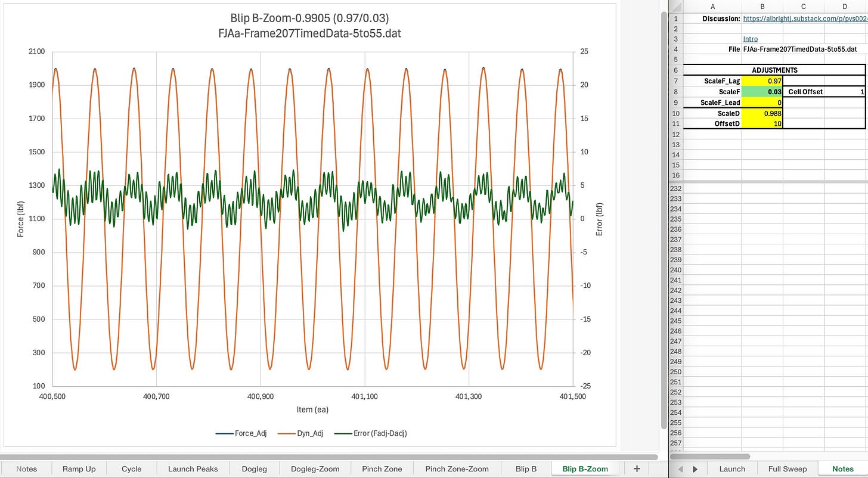
Task: Switch to the Blip B sheet tab
Action: coord(526,469)
